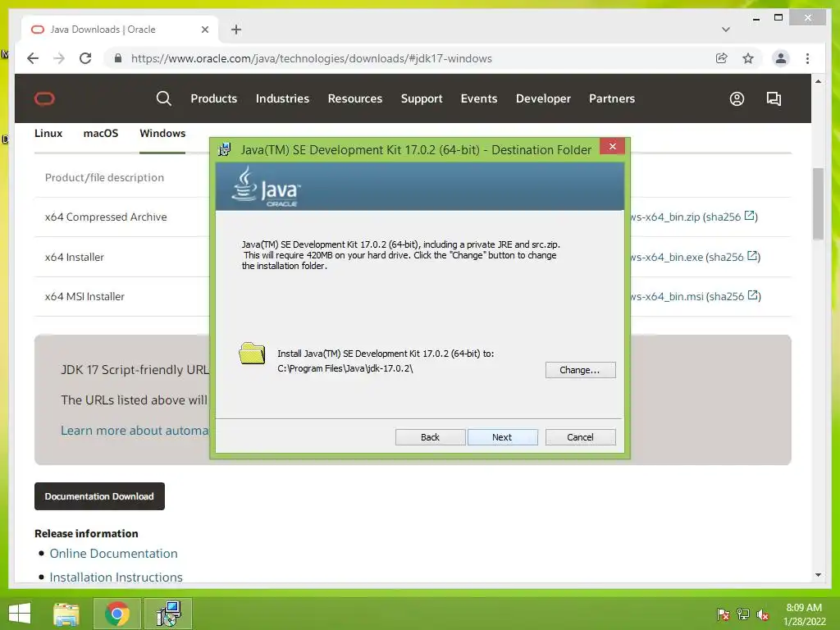Open the Industries menu on Oracle site
The height and width of the screenshot is (630, 840).
[x=282, y=98]
